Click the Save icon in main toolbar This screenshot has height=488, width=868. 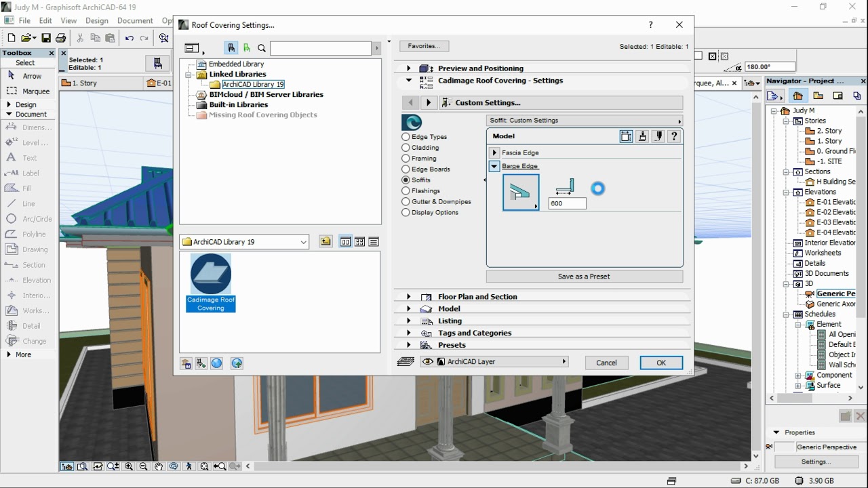46,39
